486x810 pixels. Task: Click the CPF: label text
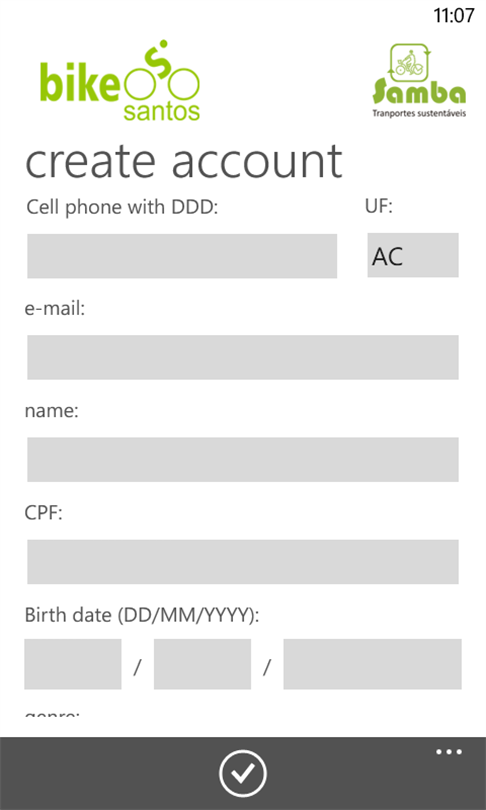[x=43, y=513]
